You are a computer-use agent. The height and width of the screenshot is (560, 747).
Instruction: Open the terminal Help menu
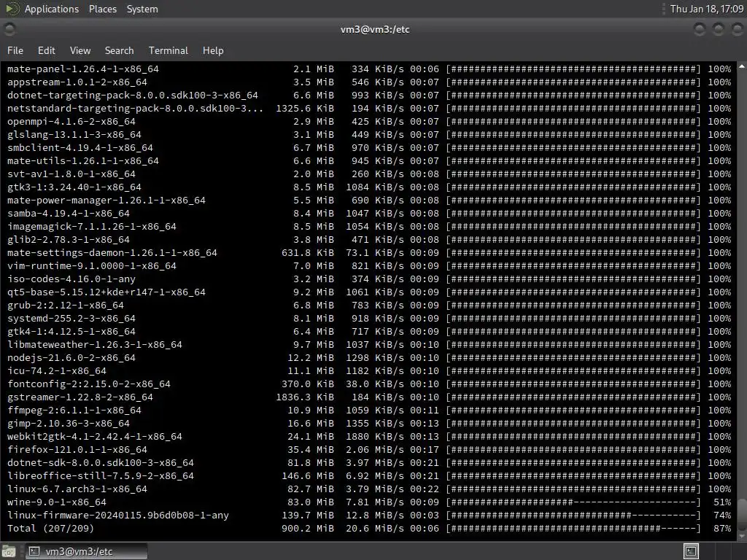[x=213, y=50]
